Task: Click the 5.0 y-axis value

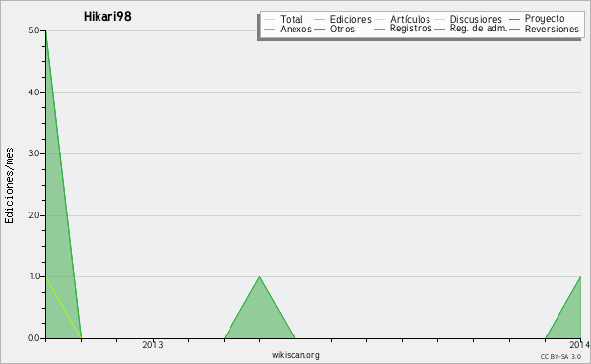Action: point(33,30)
